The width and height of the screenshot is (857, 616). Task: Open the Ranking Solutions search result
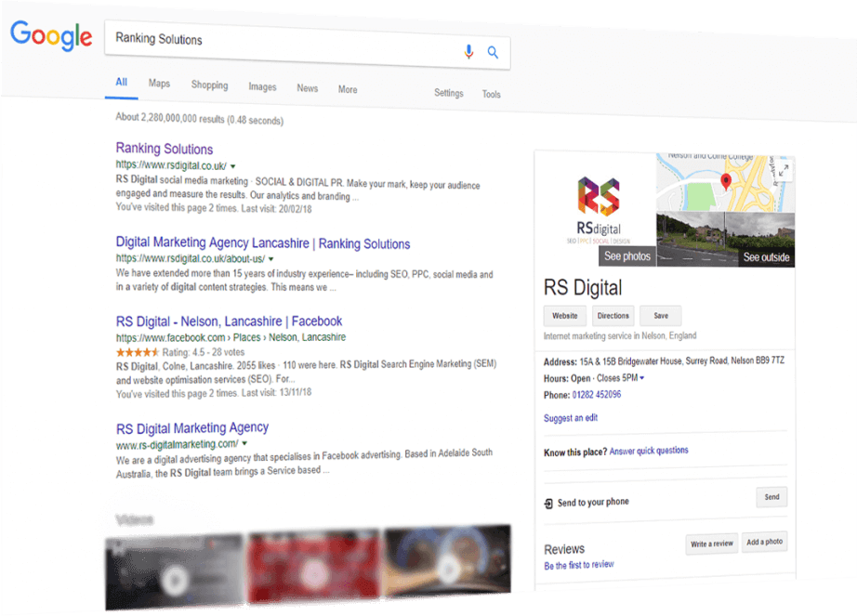[165, 149]
